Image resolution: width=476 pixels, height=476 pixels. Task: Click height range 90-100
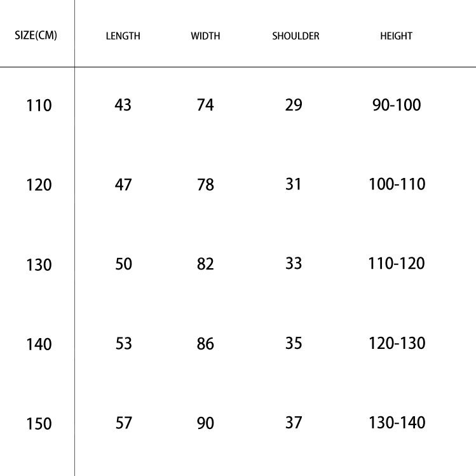(397, 105)
